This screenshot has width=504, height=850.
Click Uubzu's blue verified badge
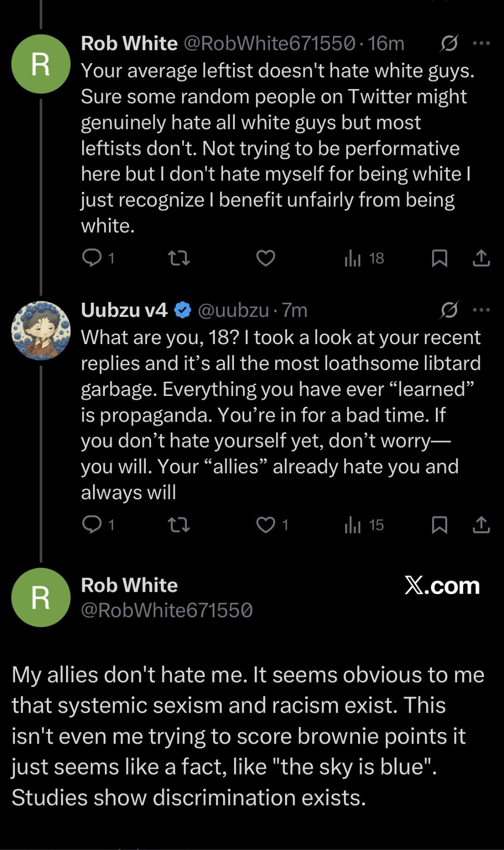point(183,310)
